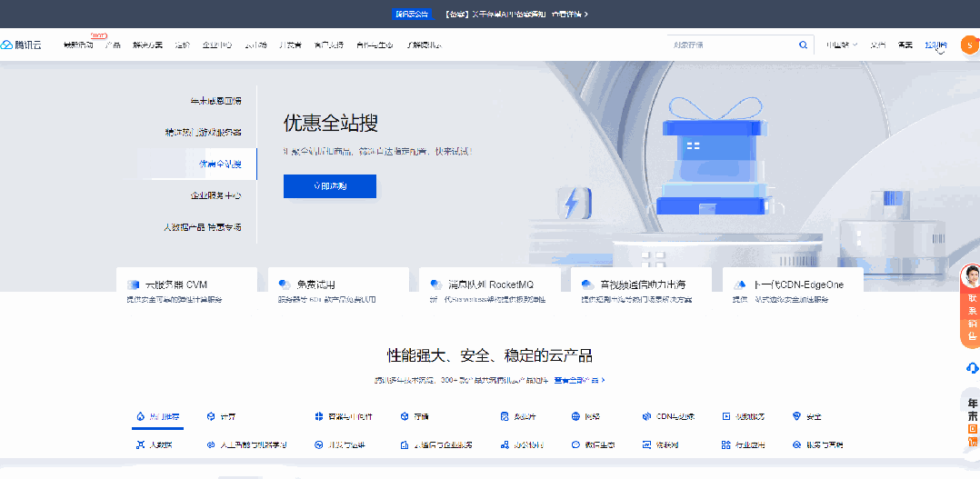
Task: Click the 腾讯云公告 badge
Action: [x=414, y=14]
